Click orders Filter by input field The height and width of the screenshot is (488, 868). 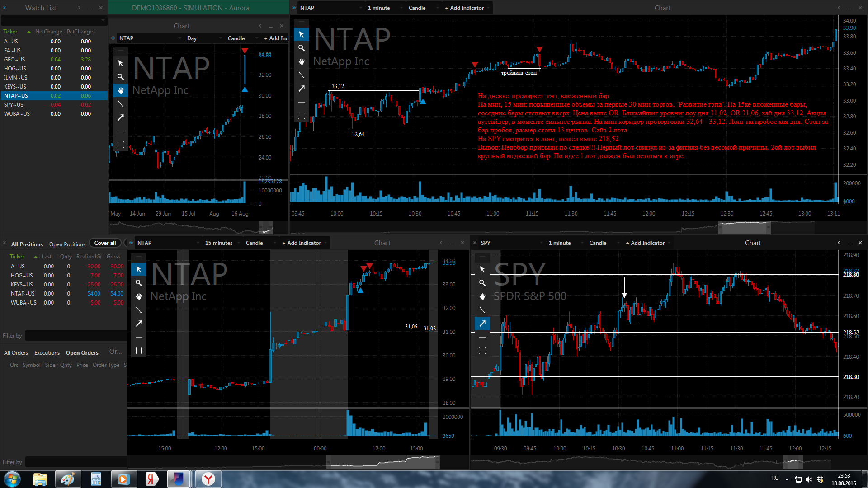tap(76, 462)
